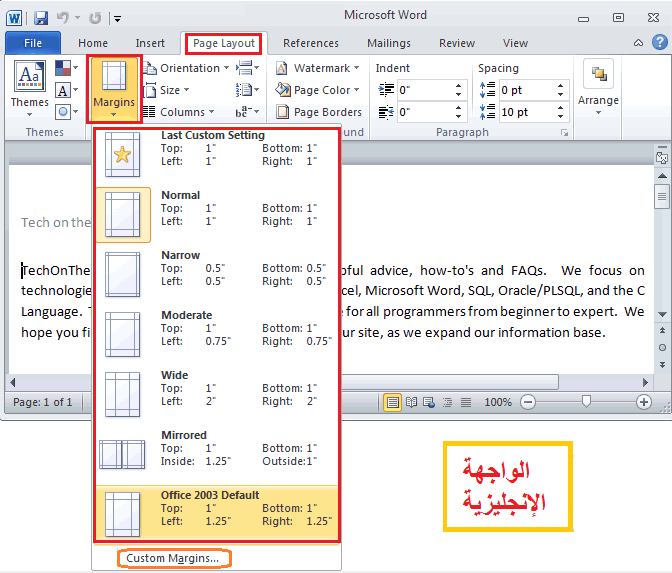Viewport: 672px width, 573px height.
Task: Minimize the ribbon with caret icon
Action: coord(638,43)
